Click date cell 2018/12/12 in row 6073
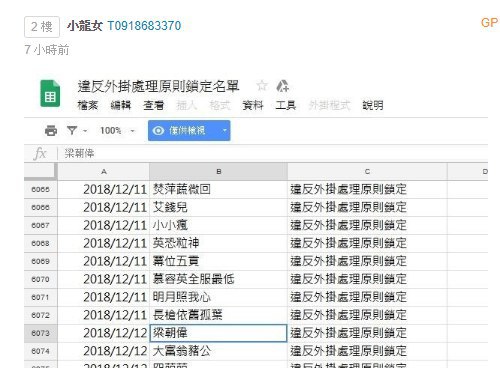This screenshot has height=368, width=500. point(104,333)
